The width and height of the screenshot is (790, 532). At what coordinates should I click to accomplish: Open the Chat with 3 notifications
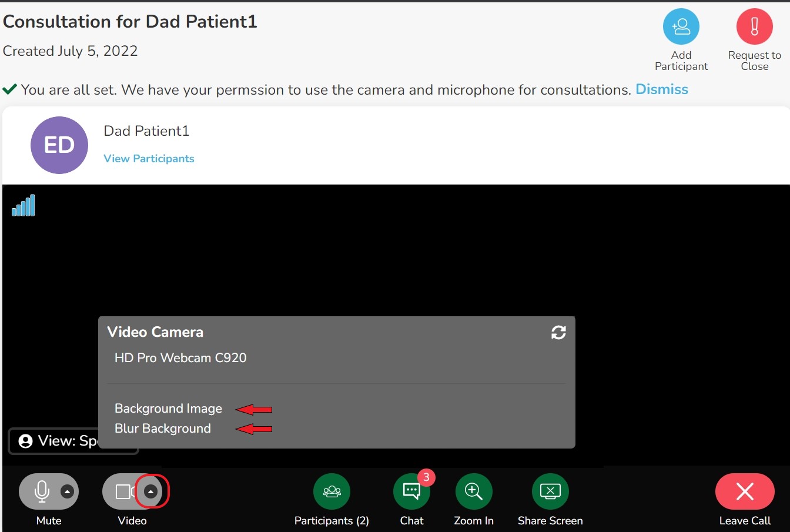tap(411, 491)
